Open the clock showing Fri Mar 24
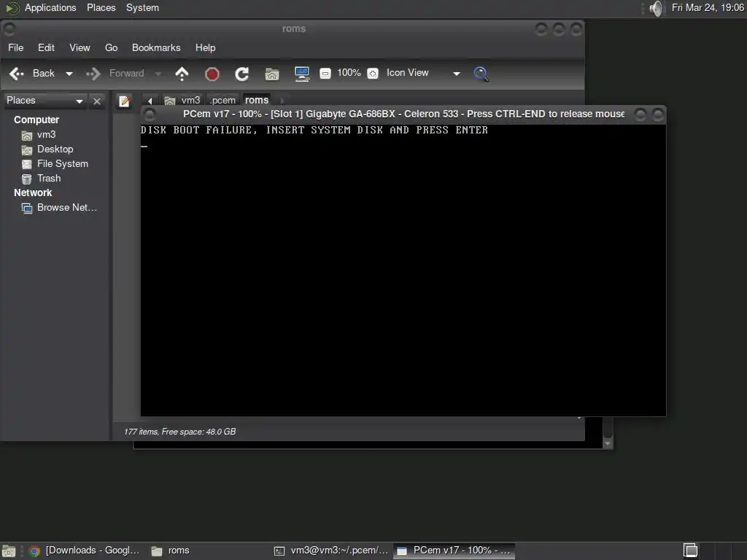Viewport: 747px width, 560px height. click(x=708, y=7)
